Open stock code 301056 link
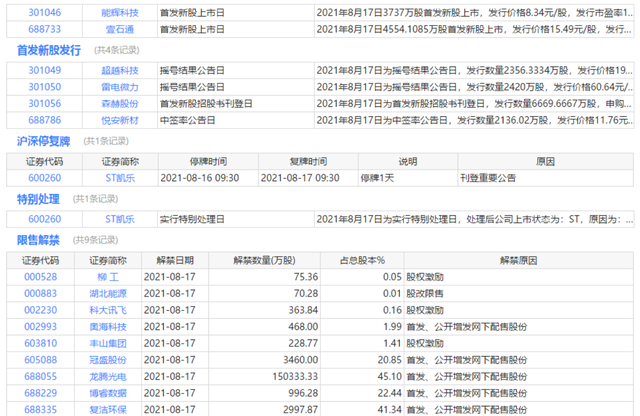 click(x=44, y=104)
